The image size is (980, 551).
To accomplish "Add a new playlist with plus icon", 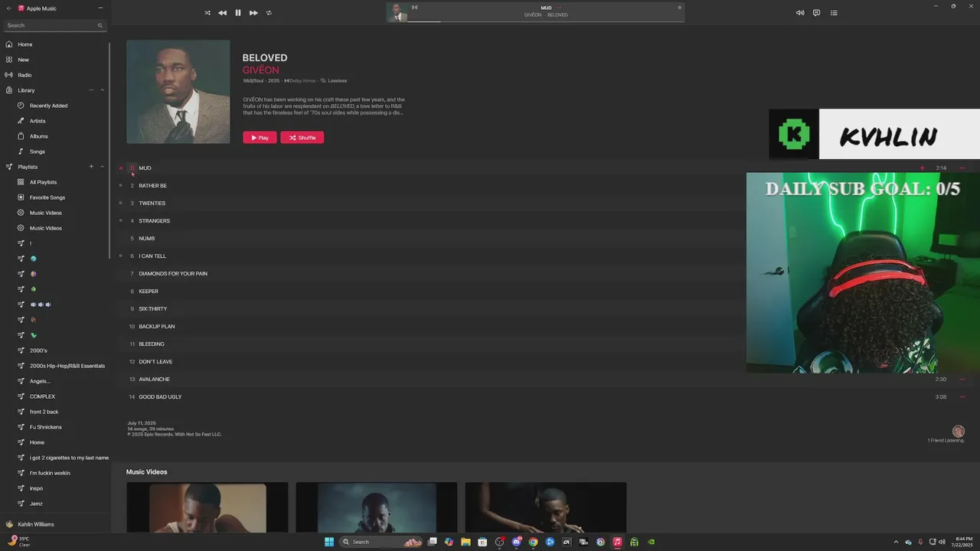I will 91,167.
